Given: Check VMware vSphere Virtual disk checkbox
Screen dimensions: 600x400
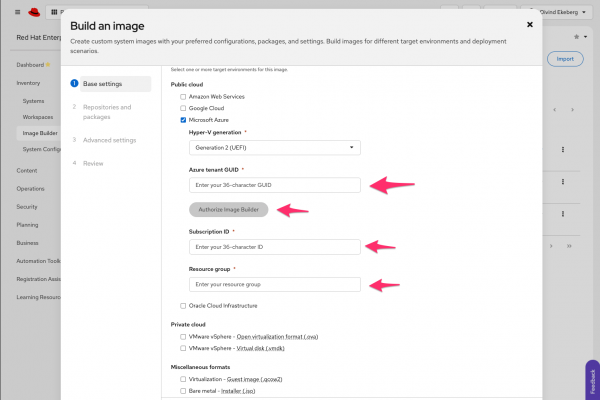Looking at the screenshot, I should 183,348.
